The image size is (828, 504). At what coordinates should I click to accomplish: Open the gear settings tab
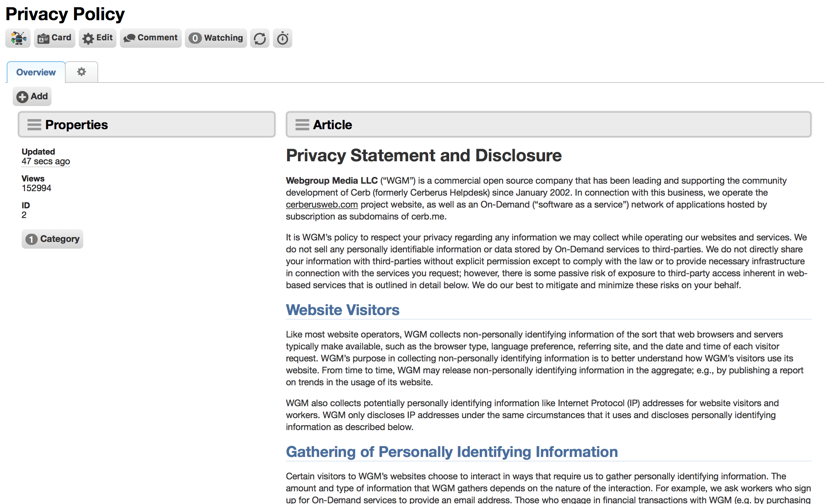tap(81, 72)
